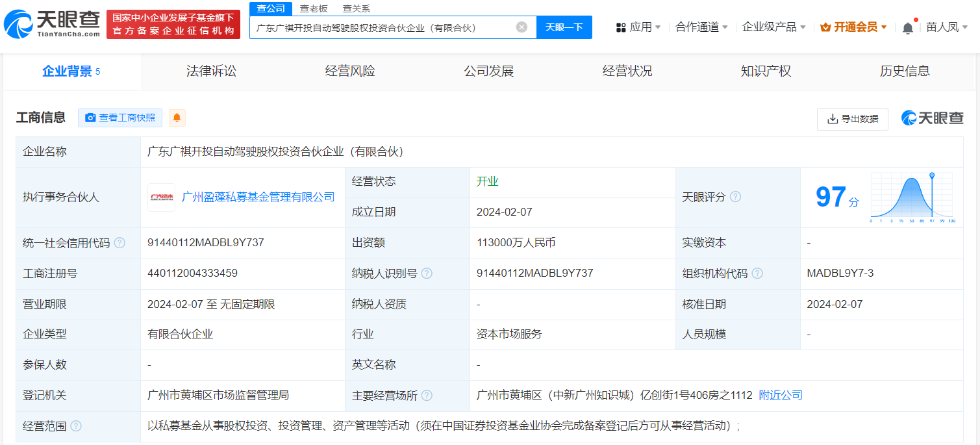Click help icon next to 统一社会信用代码

119,243
